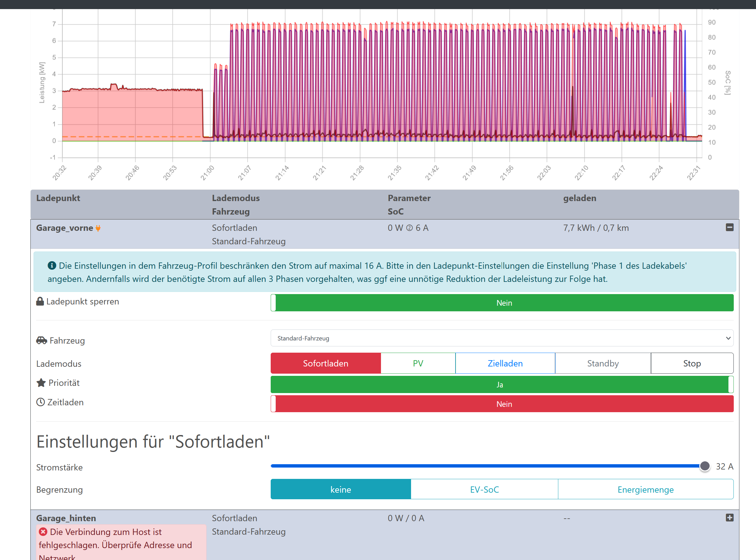Choose the EV-SoC limit option
Image resolution: width=756 pixels, height=560 pixels.
tap(484, 490)
